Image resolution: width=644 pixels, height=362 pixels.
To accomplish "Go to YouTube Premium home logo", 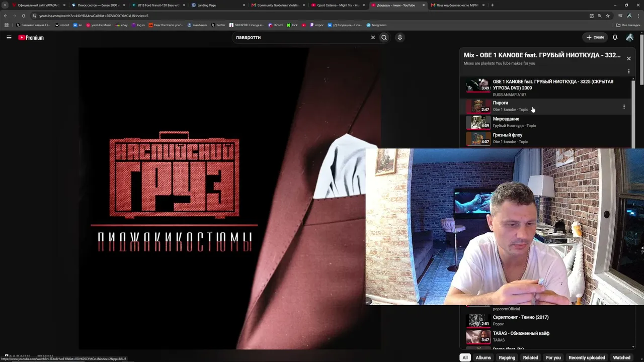I will (31, 37).
